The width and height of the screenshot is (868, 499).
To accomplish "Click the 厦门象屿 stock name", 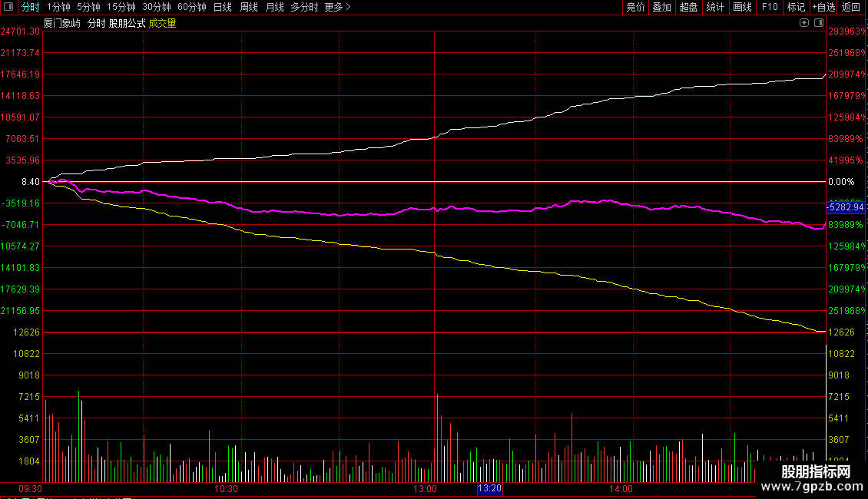I will click(62, 23).
